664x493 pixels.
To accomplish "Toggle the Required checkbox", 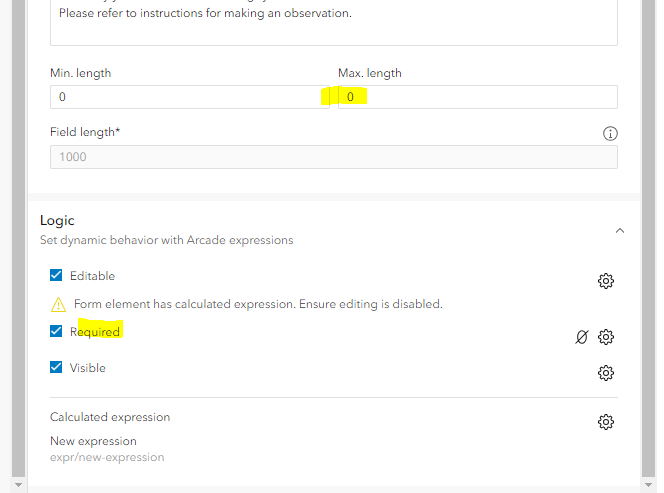I will pyautogui.click(x=57, y=332).
